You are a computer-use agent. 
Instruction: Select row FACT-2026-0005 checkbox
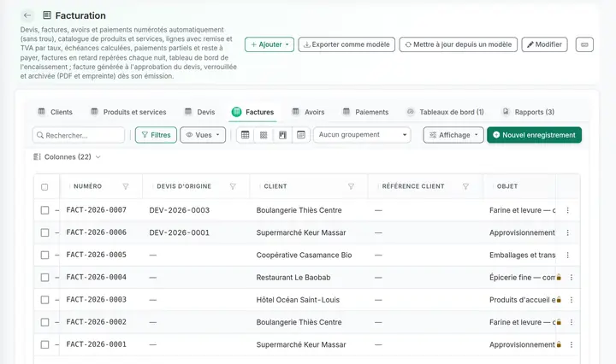[44, 255]
